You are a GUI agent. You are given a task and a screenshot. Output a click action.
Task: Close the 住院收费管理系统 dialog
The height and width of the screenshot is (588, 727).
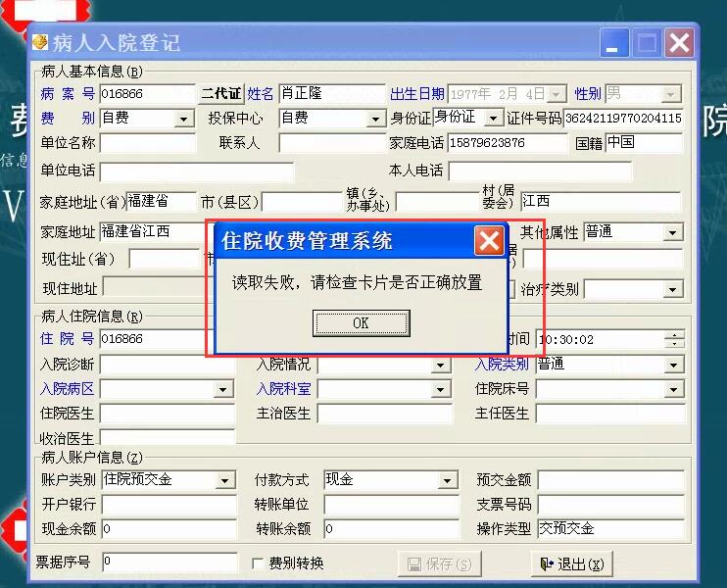point(489,241)
